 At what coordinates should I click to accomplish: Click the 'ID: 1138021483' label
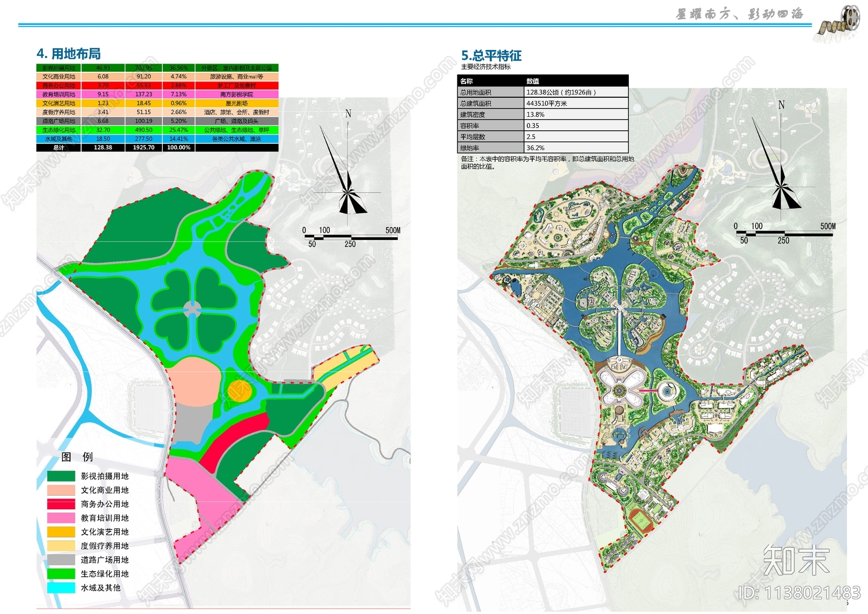(799, 593)
